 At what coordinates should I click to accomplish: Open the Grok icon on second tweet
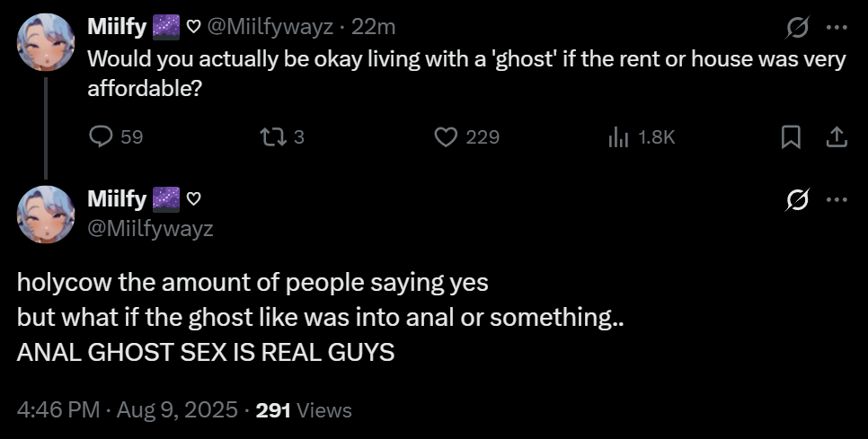click(x=794, y=200)
